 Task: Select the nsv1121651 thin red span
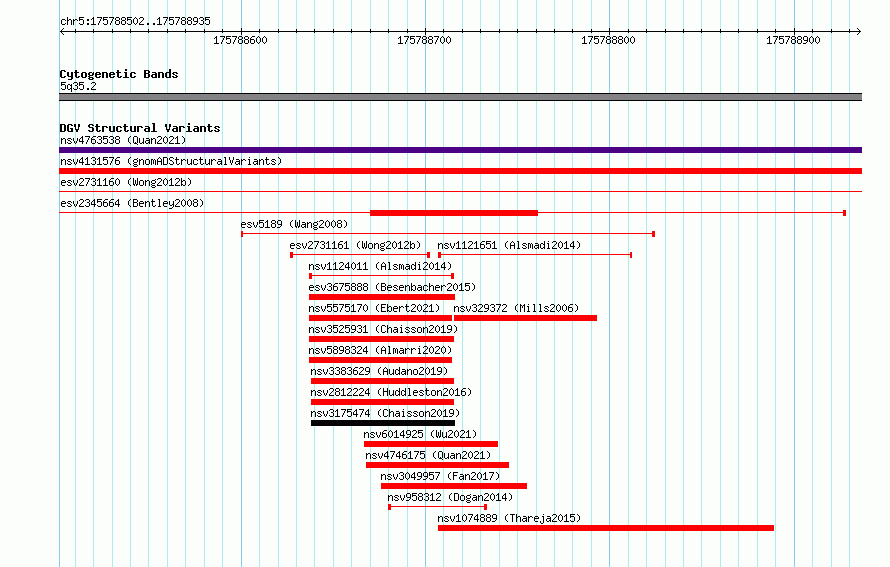click(x=535, y=255)
